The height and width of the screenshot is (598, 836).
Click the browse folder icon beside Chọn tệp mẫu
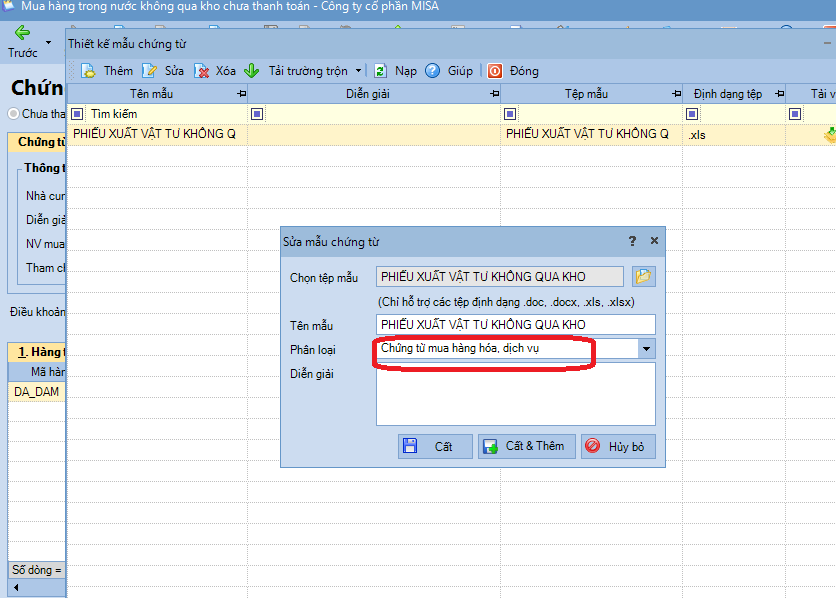(644, 277)
